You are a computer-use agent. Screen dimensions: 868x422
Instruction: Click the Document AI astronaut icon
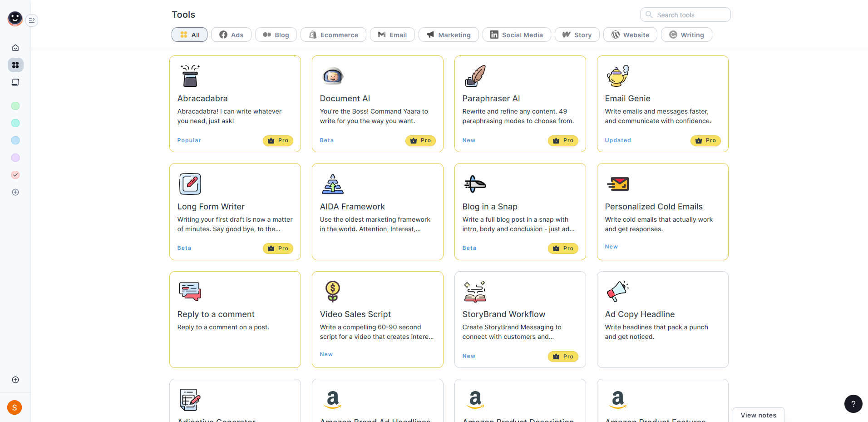pyautogui.click(x=333, y=76)
